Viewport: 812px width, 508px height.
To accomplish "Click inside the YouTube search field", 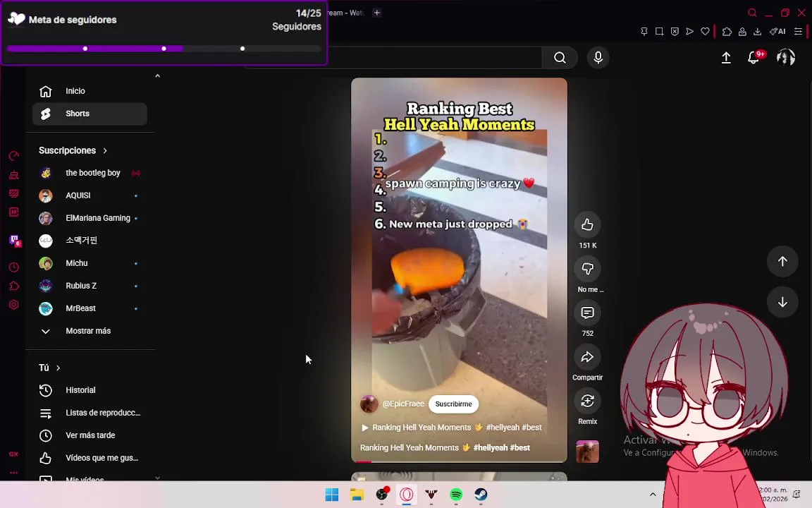I will tap(435, 58).
